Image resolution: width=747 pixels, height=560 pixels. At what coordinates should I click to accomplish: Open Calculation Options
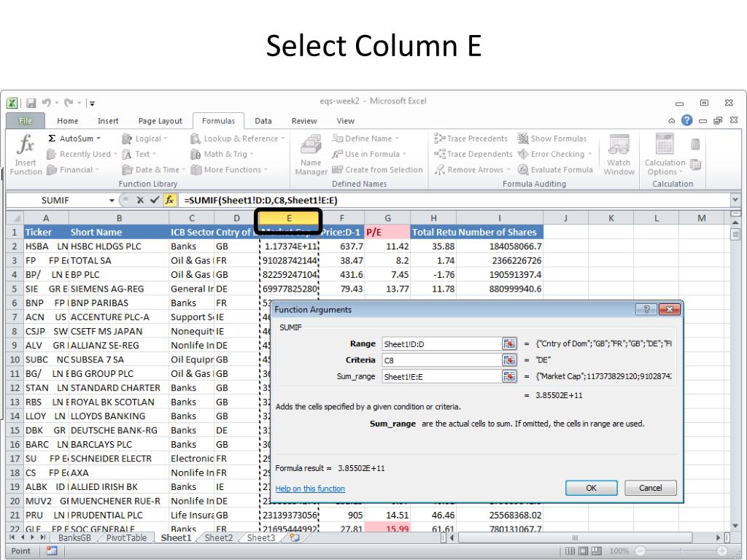tap(665, 155)
